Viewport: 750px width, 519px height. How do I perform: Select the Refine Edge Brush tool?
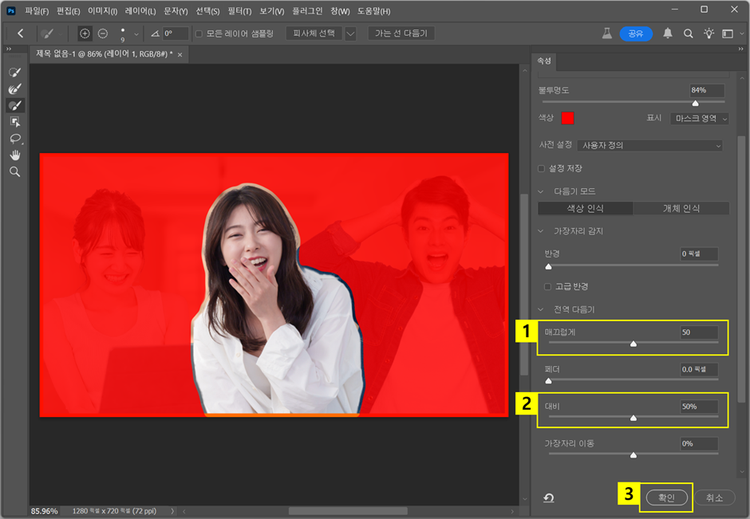[x=15, y=90]
